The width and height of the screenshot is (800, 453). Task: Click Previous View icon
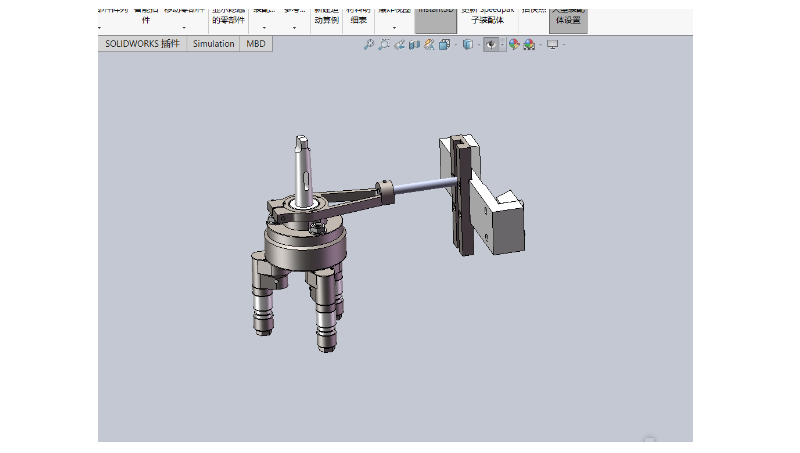click(x=399, y=45)
